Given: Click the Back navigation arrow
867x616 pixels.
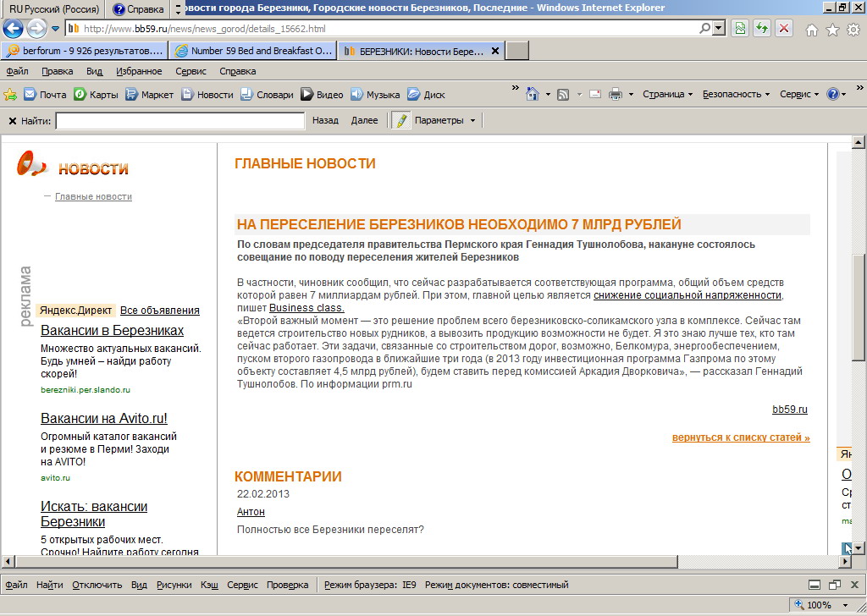Looking at the screenshot, I should pos(14,29).
